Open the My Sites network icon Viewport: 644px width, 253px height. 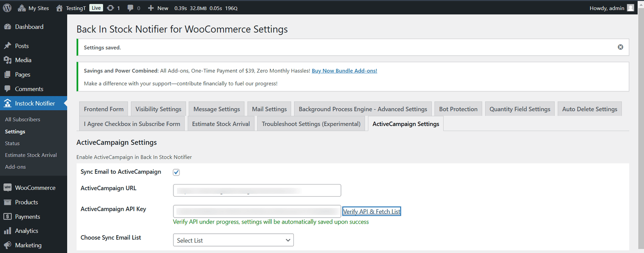[x=22, y=8]
